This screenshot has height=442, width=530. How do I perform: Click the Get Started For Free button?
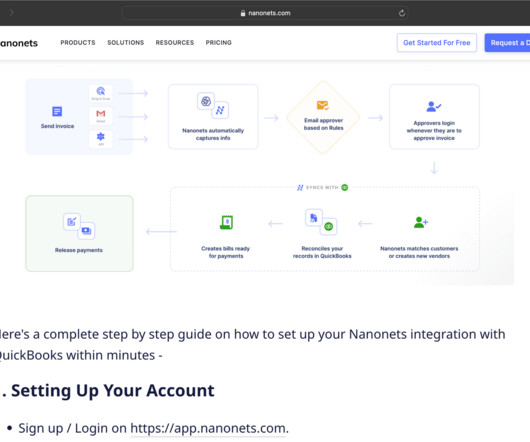pyautogui.click(x=436, y=43)
